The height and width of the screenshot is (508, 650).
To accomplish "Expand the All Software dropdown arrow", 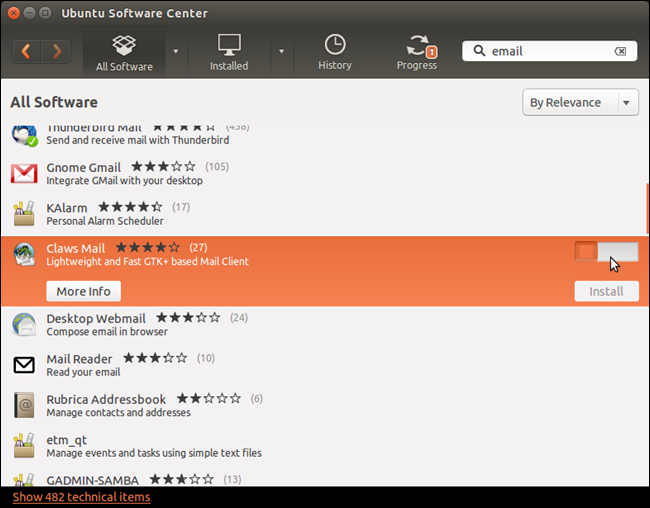I will (176, 51).
